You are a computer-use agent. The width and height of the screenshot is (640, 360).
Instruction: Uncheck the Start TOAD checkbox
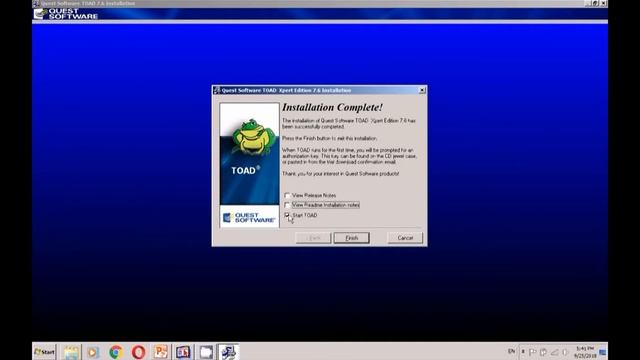287,215
